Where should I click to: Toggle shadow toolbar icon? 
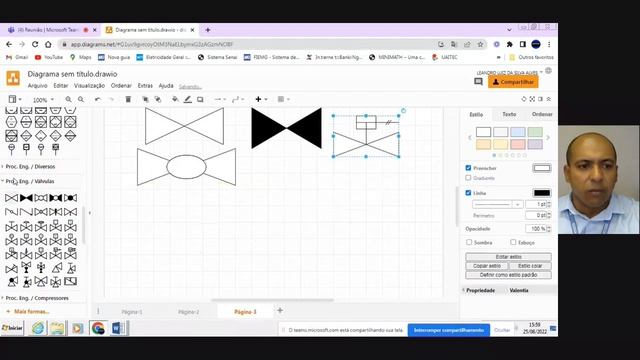tap(200, 99)
